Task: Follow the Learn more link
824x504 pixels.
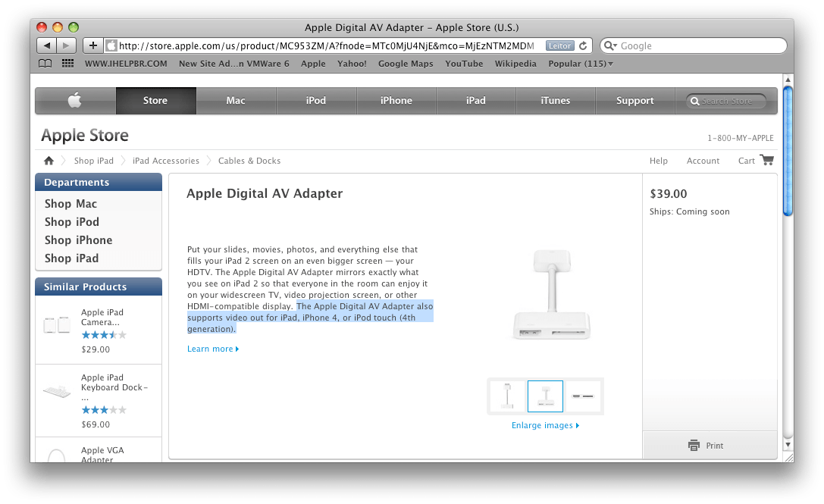Action: click(213, 349)
